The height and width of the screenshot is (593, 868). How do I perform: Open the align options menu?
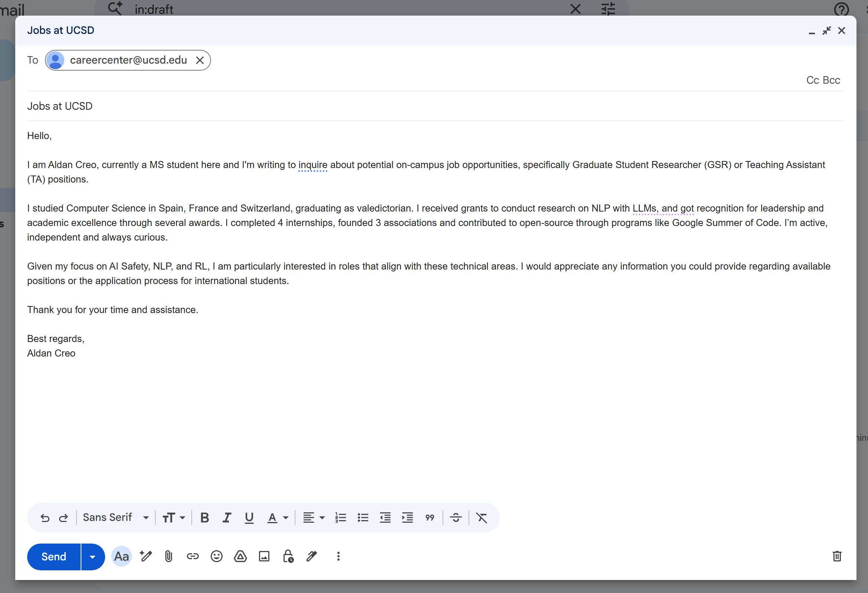tap(314, 518)
